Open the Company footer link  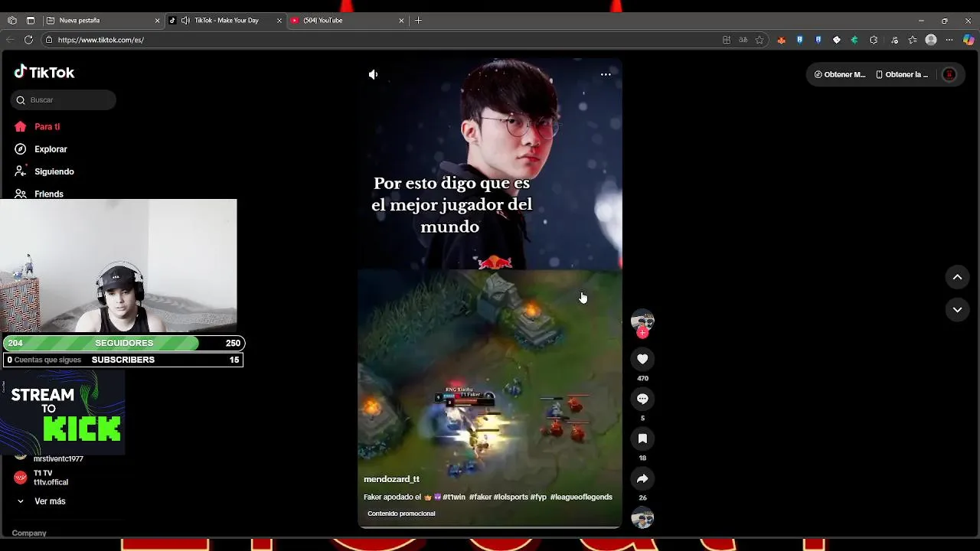(x=29, y=533)
